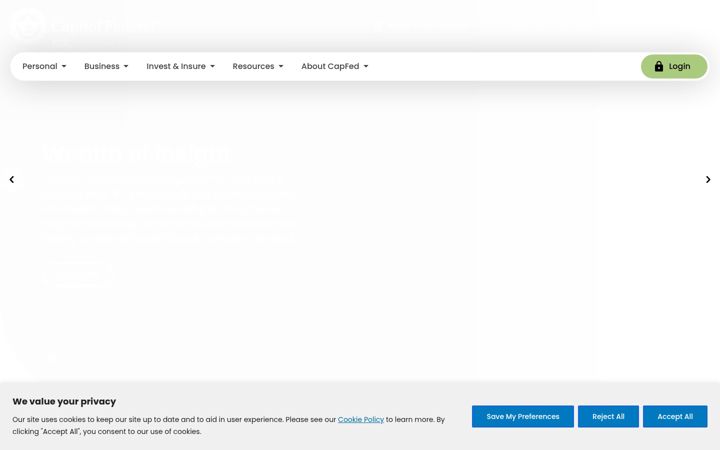Click Reject All cookies

pyautogui.click(x=608, y=416)
